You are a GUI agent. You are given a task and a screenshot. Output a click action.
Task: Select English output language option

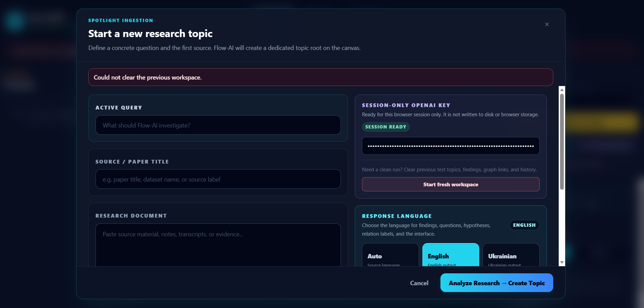451,255
